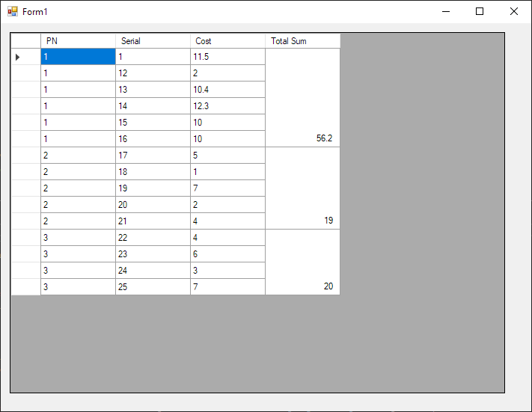Click Serial cell 13
Screen dimensions: 532x412
153,90
